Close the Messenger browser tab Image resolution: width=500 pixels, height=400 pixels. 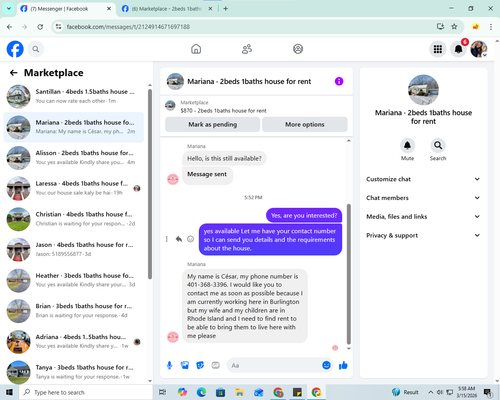pos(109,9)
